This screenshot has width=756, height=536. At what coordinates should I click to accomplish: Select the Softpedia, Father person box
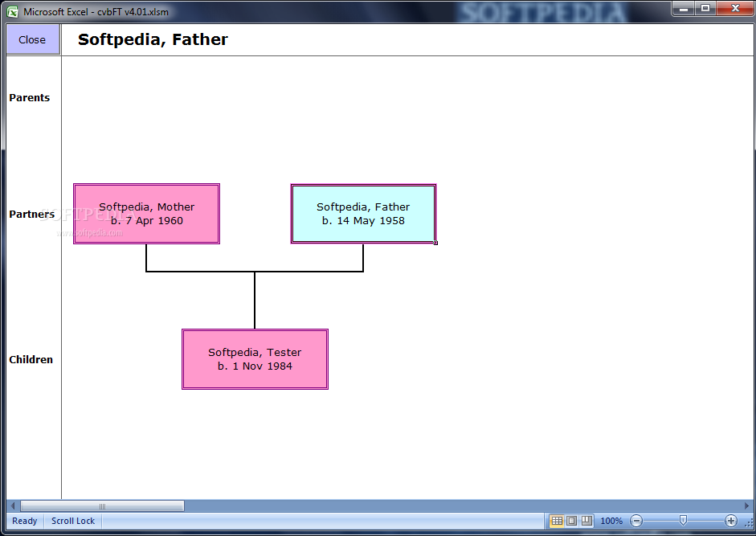(x=363, y=214)
